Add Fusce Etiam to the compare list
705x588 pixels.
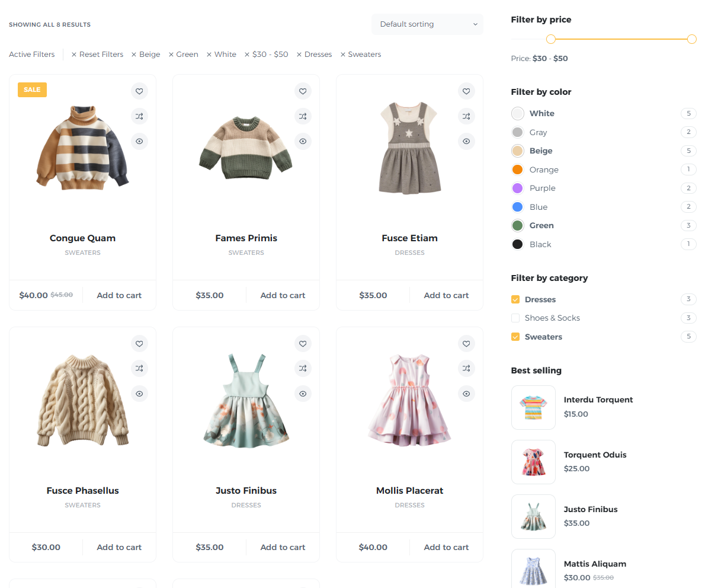[x=466, y=116]
